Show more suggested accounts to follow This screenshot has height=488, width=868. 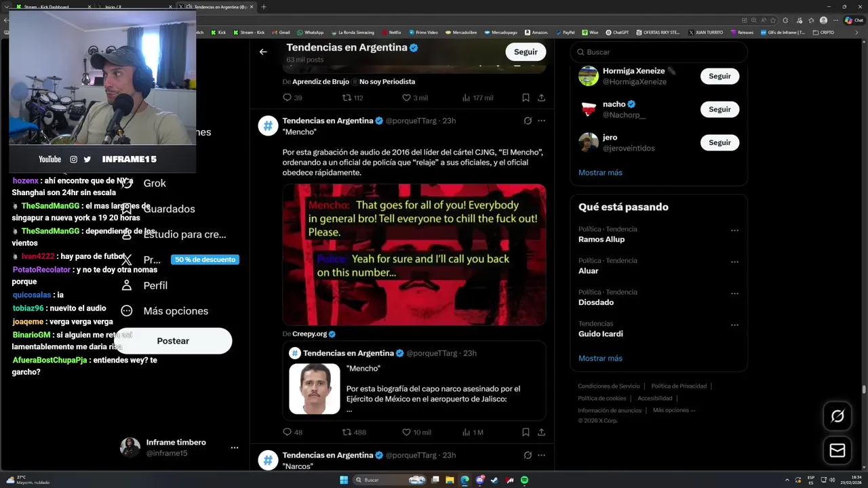[600, 172]
